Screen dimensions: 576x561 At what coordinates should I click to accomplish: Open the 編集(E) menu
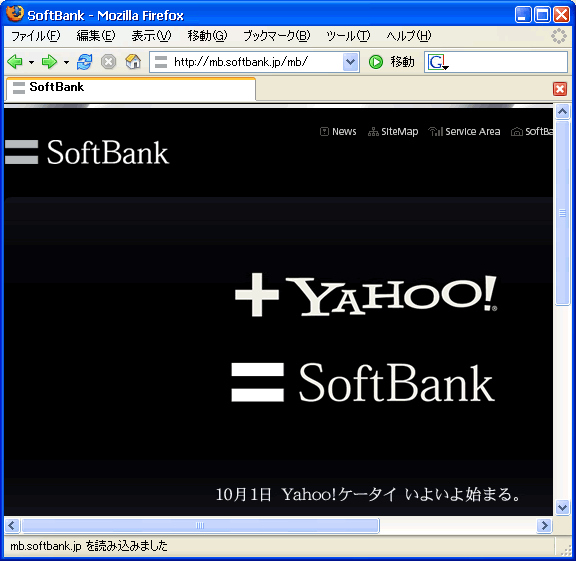click(x=96, y=36)
